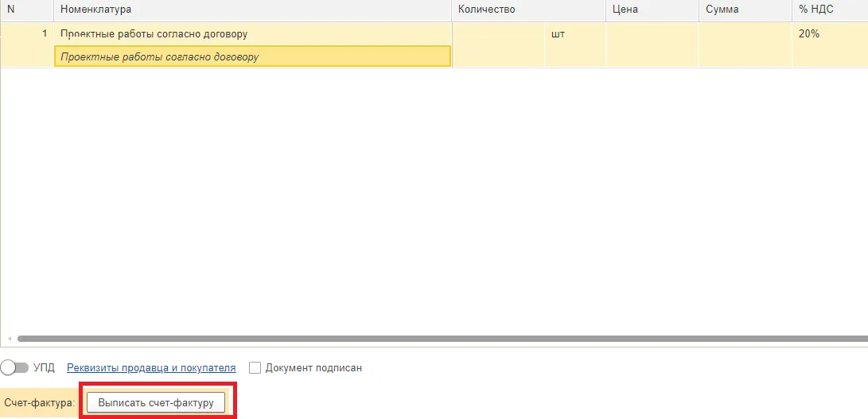Screen dimensions: 868x419
Task: Open Реквизиты продавца и покупателя link
Action: tap(151, 367)
